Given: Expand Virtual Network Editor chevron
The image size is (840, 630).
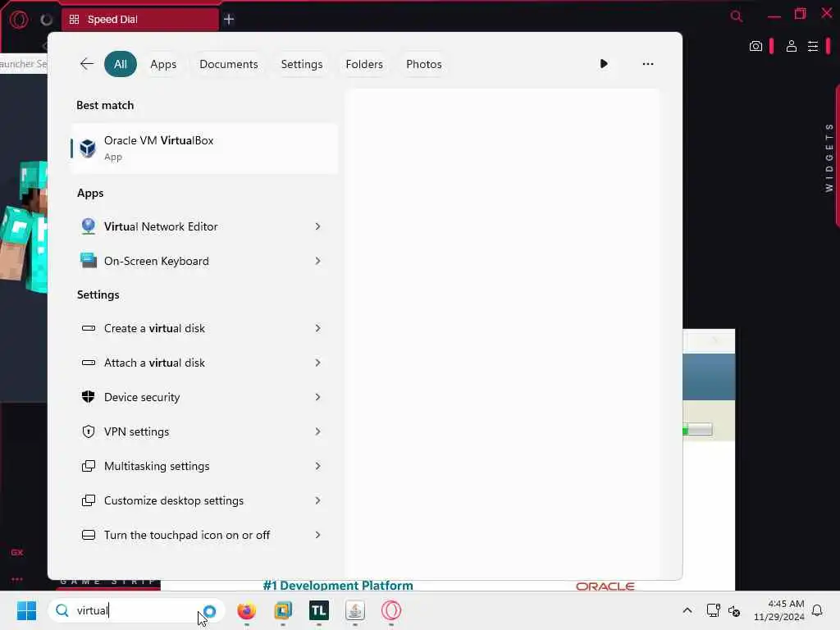Looking at the screenshot, I should pos(317,226).
